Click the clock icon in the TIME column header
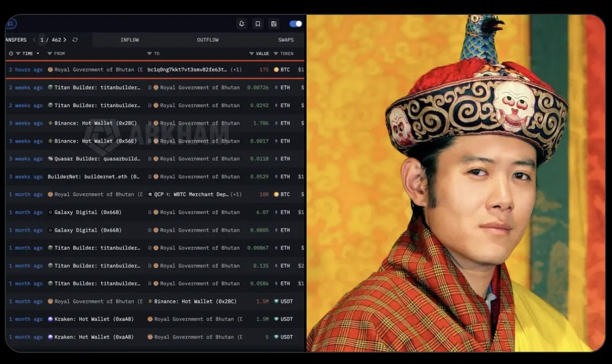The height and width of the screenshot is (364, 612). coord(11,54)
